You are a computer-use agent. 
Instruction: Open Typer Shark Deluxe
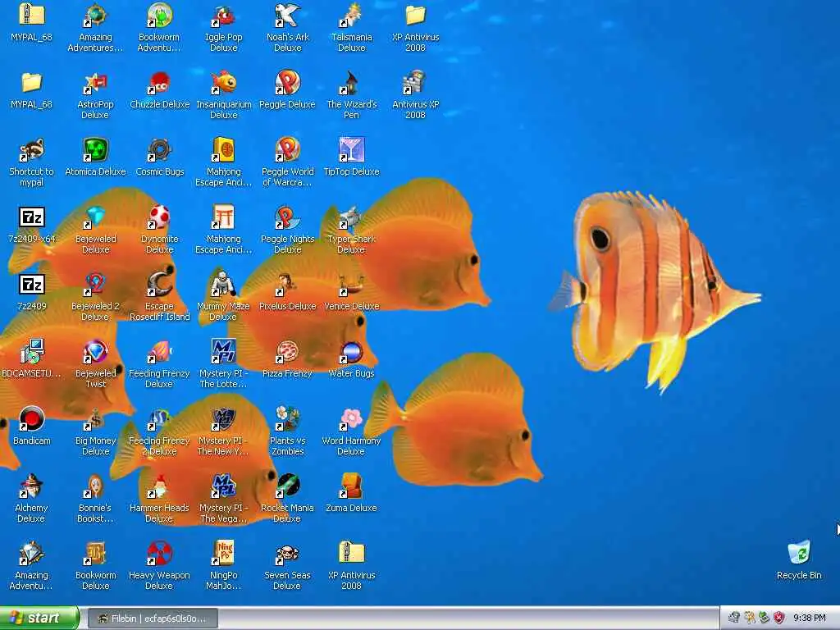[x=351, y=231]
